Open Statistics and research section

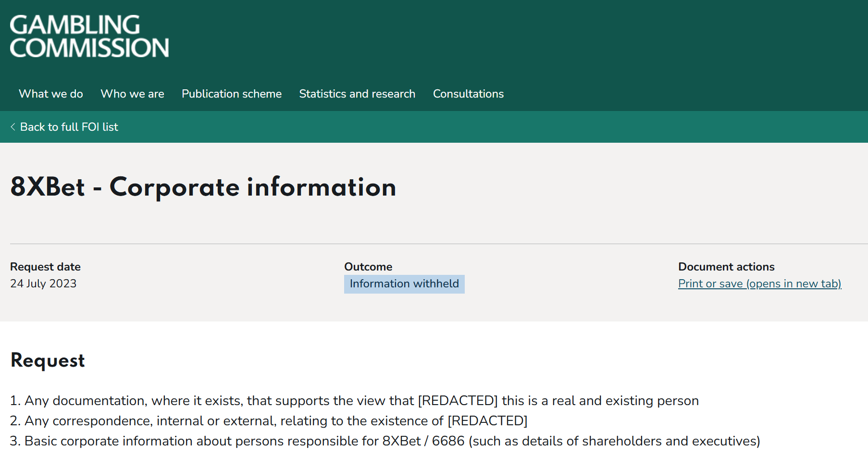pyautogui.click(x=357, y=94)
